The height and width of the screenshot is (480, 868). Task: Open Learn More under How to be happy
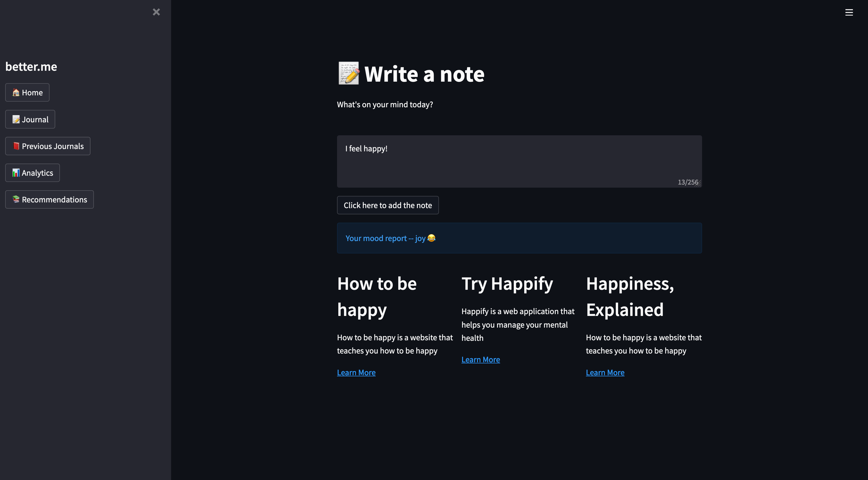(356, 372)
